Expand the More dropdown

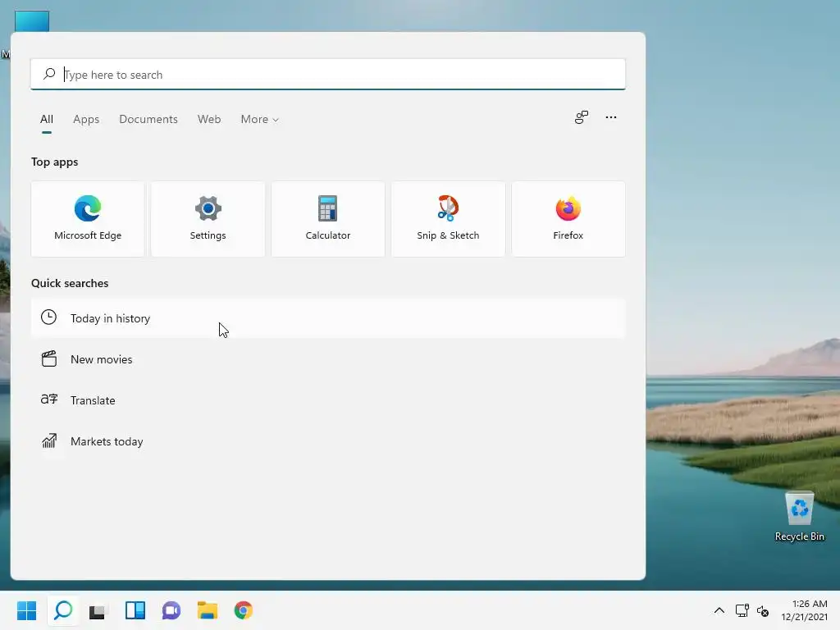tap(260, 119)
